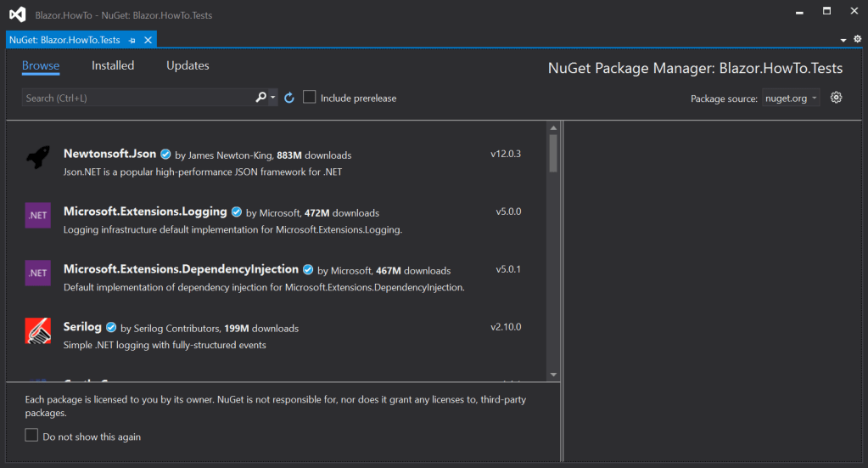Select the Browse tab
The height and width of the screenshot is (468, 868).
[x=41, y=65]
